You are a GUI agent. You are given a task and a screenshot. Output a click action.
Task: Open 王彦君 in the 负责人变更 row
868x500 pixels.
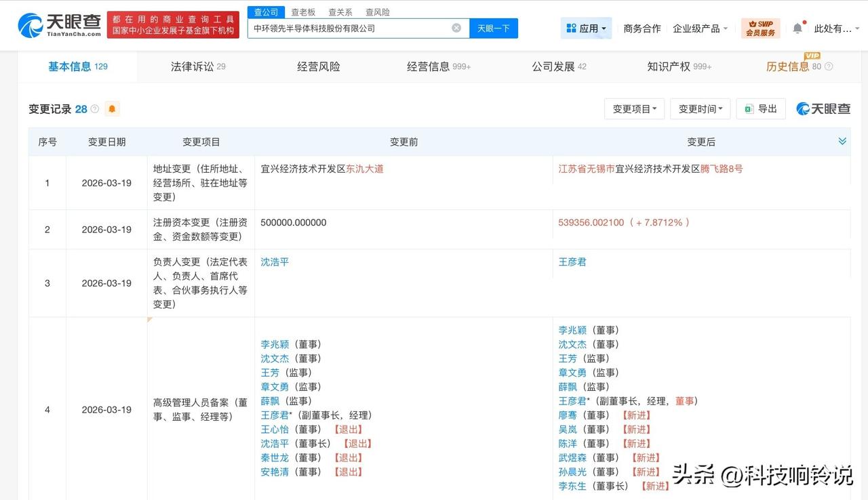tap(572, 262)
